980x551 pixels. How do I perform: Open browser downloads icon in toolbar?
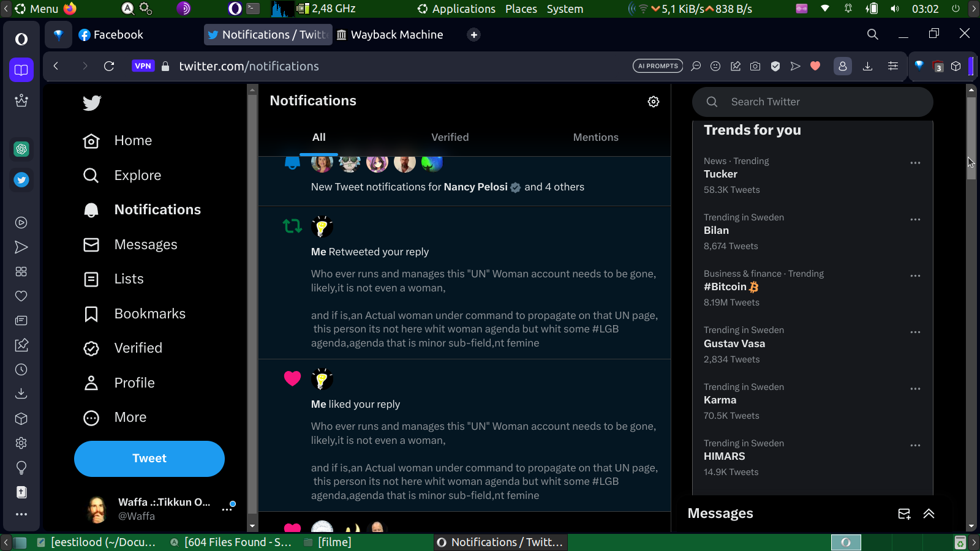click(867, 66)
